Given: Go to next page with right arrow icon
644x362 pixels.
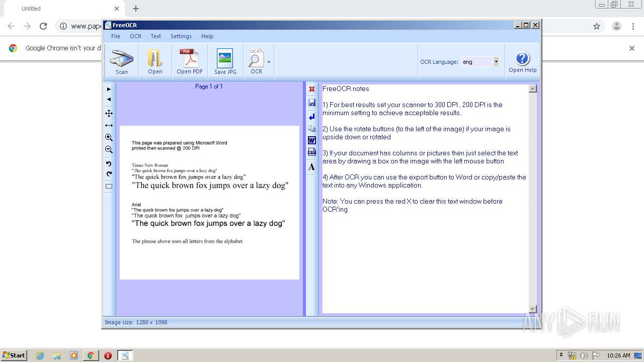Looking at the screenshot, I should (x=109, y=89).
